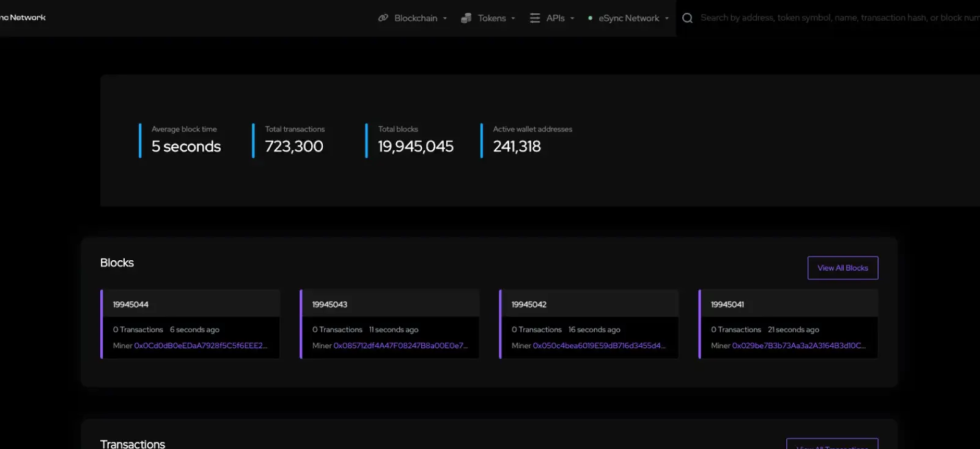Open the Blockchain menu
The height and width of the screenshot is (449, 980).
pyautogui.click(x=416, y=18)
